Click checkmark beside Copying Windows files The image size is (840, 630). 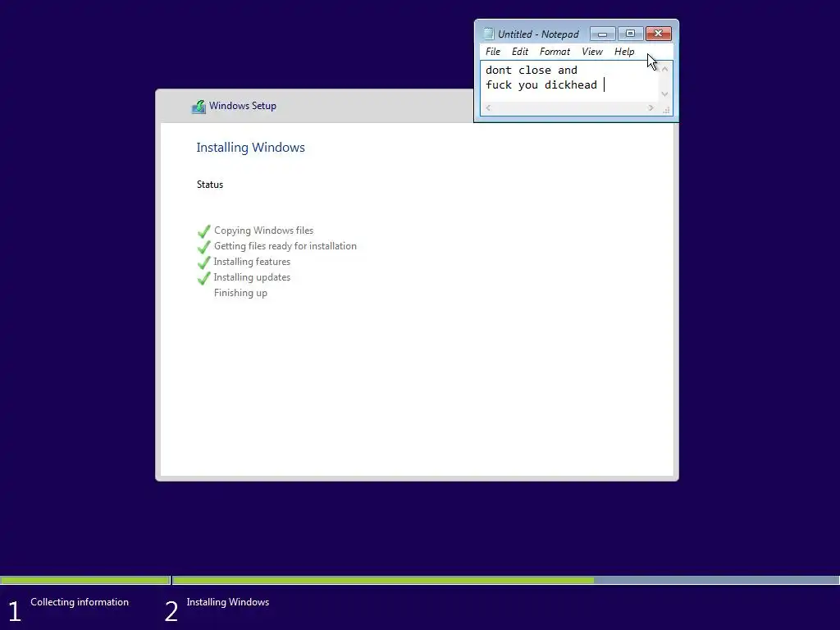[203, 231]
